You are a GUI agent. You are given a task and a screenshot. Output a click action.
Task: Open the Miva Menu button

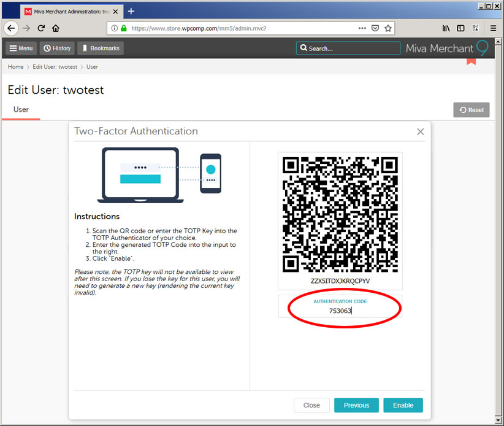tap(21, 48)
